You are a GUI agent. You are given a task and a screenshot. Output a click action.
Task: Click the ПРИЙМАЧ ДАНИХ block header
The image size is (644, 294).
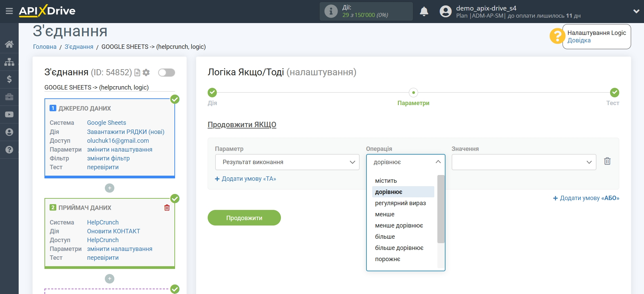85,208
